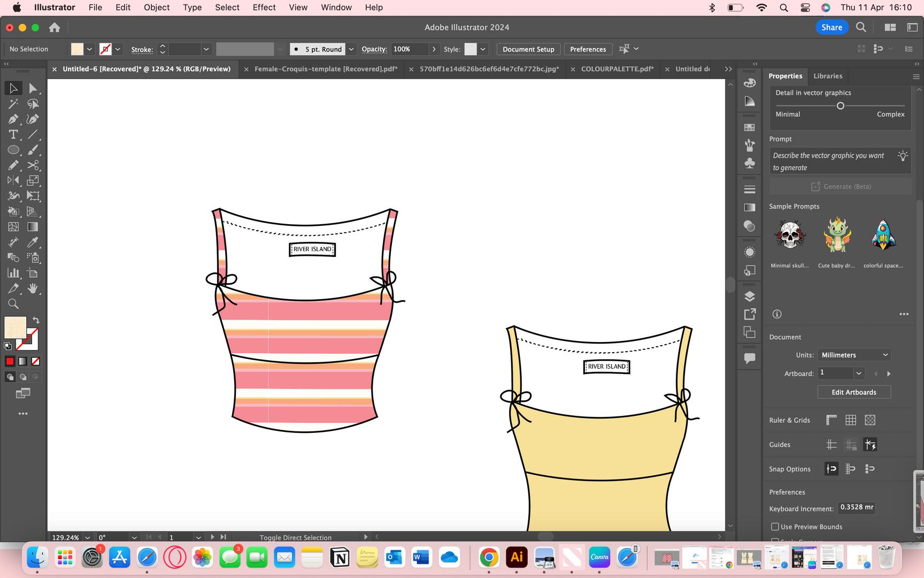This screenshot has width=924, height=578.
Task: Open the Layers panel icon
Action: pyautogui.click(x=750, y=296)
